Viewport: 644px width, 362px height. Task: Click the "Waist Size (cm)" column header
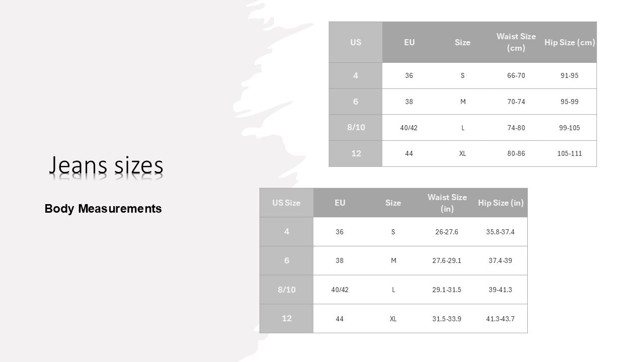[x=516, y=42]
